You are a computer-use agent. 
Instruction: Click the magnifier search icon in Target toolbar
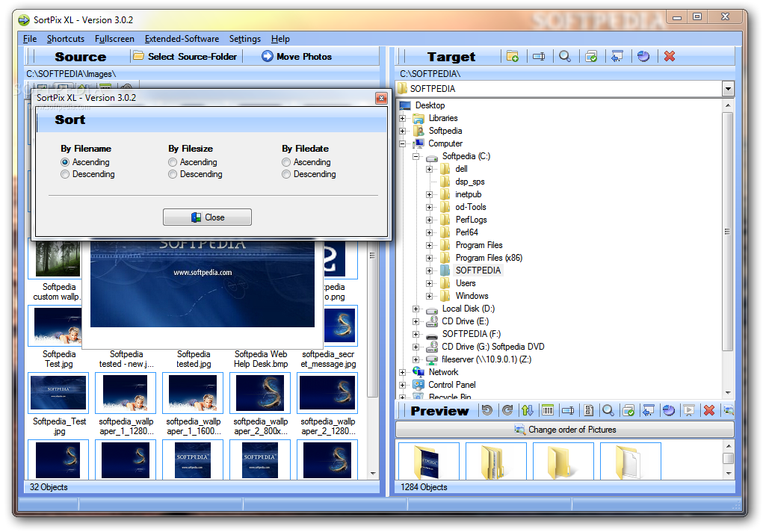564,57
